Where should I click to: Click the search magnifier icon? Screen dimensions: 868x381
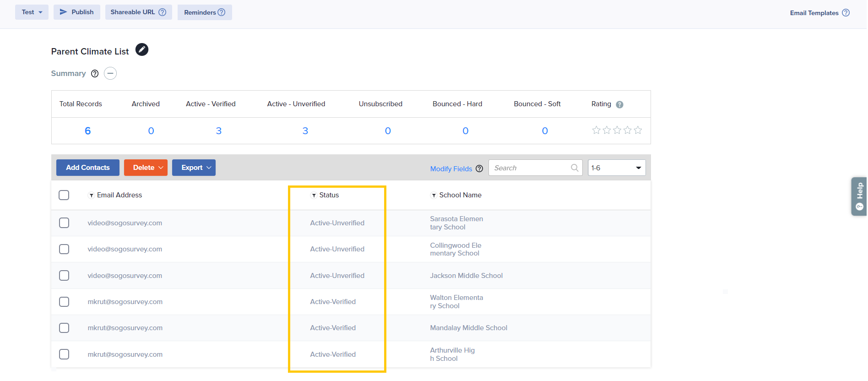point(575,168)
